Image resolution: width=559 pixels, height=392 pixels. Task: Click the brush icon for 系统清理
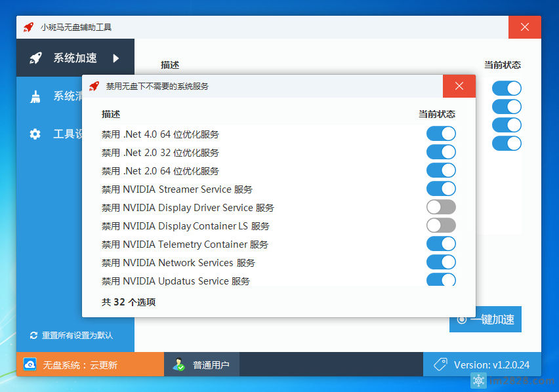[35, 96]
